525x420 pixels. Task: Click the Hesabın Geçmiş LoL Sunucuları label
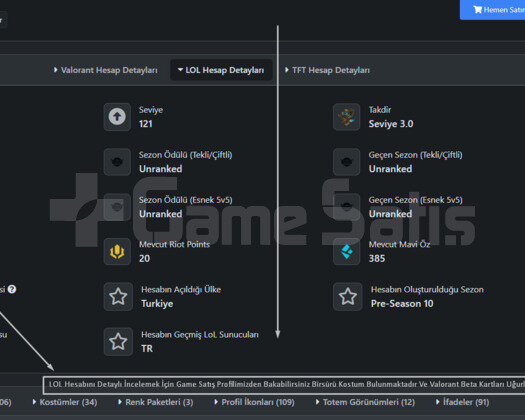(x=200, y=335)
